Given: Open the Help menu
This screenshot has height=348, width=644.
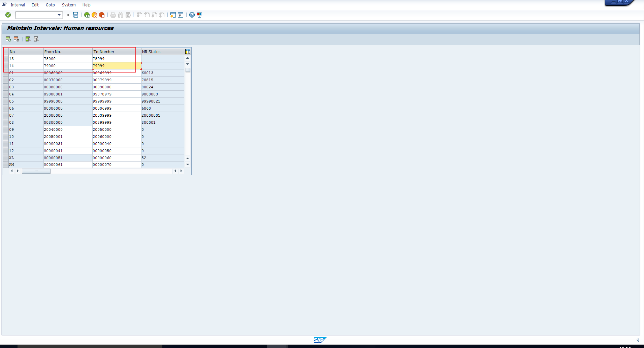Looking at the screenshot, I should [87, 5].
